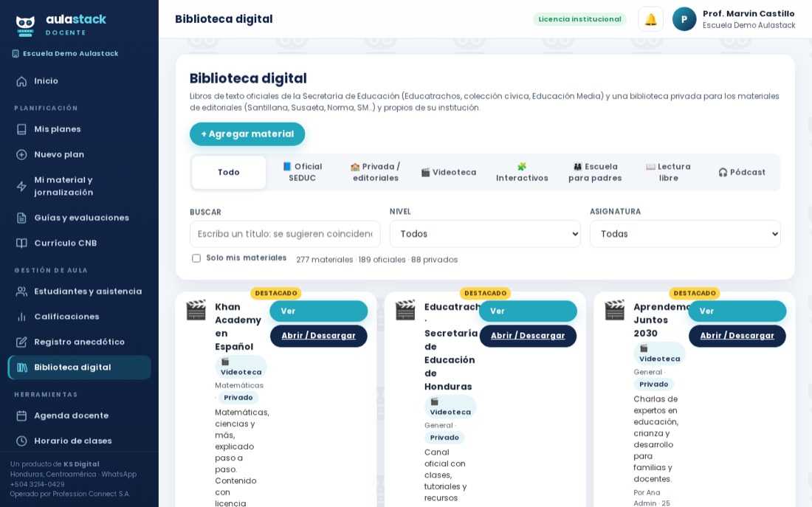Viewport: 812px width, 507px height.
Task: Open Calificaciones in the sidebar
Action: click(x=79, y=317)
